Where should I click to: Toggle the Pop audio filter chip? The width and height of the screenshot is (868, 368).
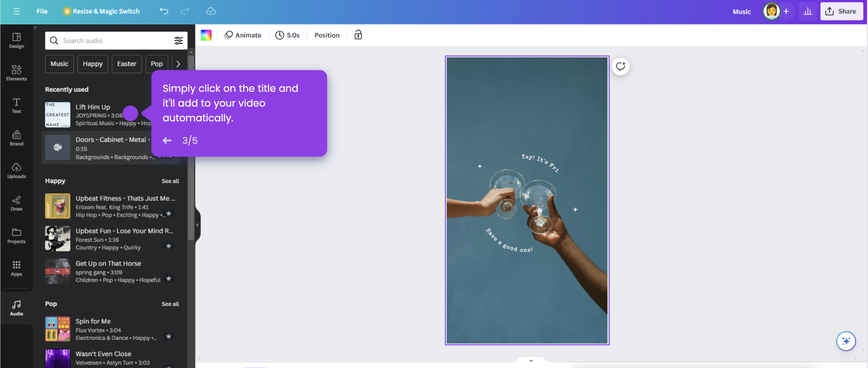point(157,64)
